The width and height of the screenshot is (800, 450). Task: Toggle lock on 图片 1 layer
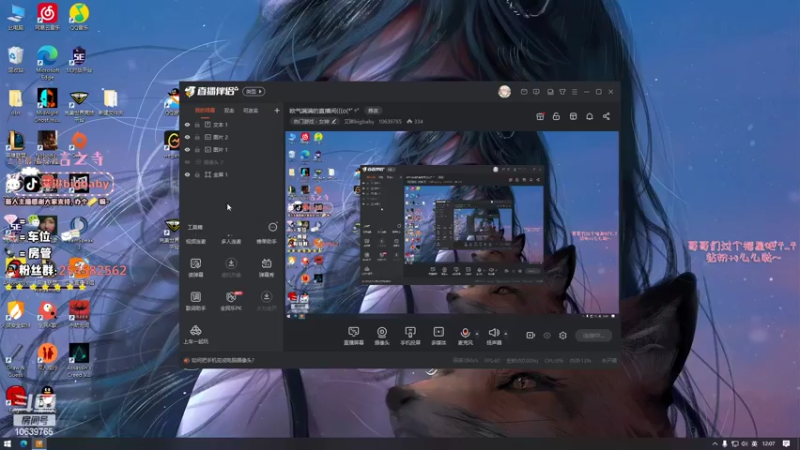(197, 149)
